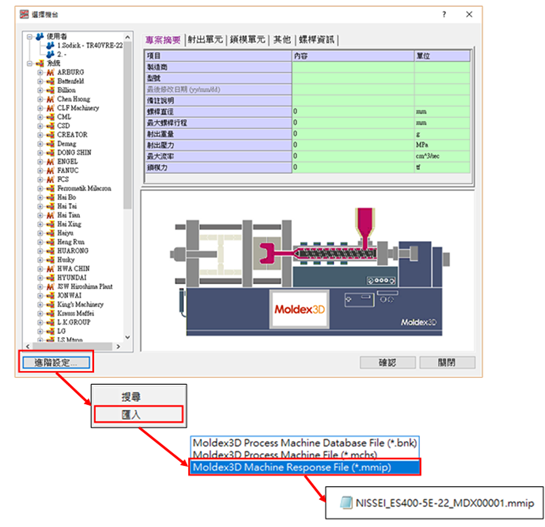545x527 pixels.
Task: Switch to the 射出單元 tab
Action: [x=205, y=40]
